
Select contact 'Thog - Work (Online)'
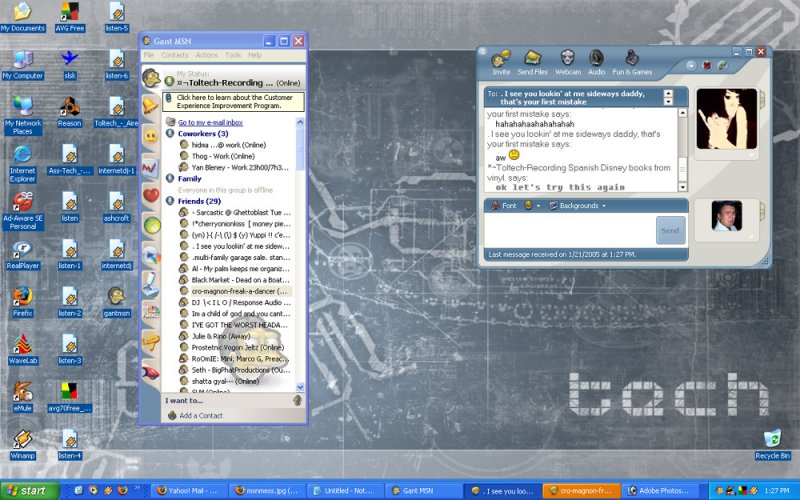223,156
